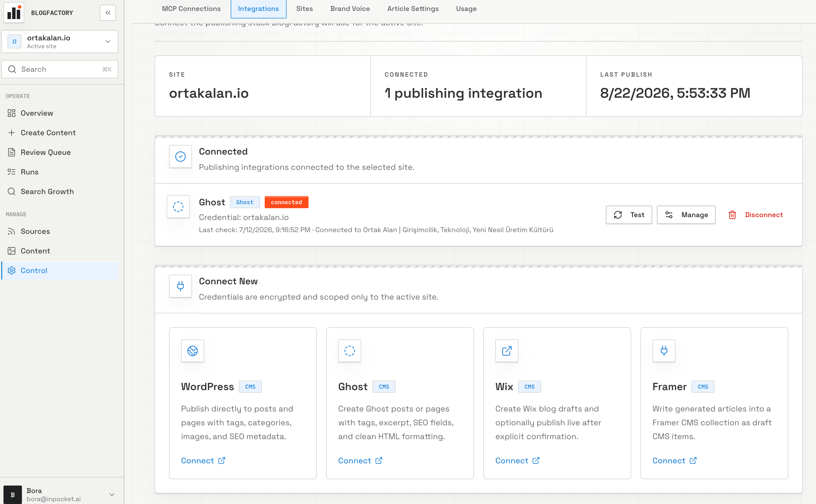Focus the sidebar Search field
Viewport: 816px width, 504px height.
coord(60,69)
